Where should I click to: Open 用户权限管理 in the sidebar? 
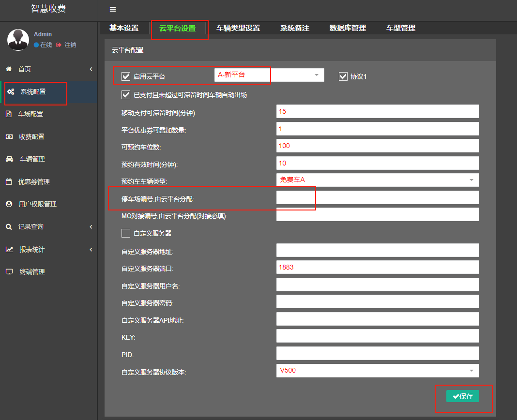point(38,204)
